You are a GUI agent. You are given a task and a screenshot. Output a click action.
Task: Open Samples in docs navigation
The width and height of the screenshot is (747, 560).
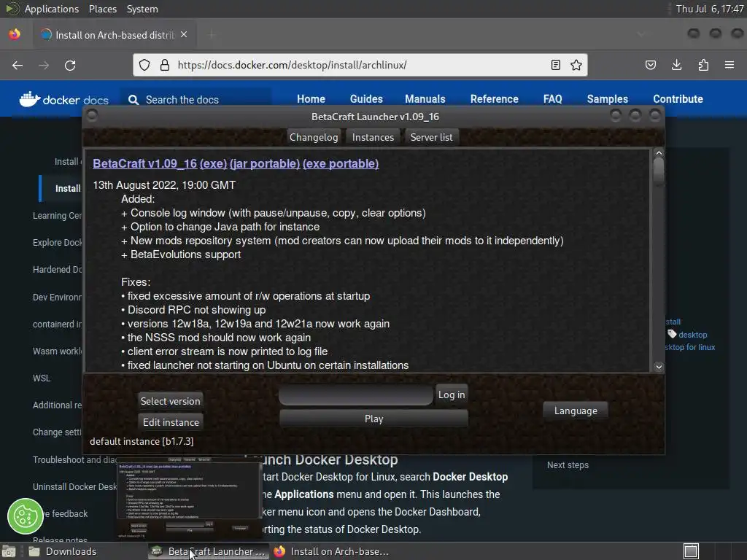[608, 99]
